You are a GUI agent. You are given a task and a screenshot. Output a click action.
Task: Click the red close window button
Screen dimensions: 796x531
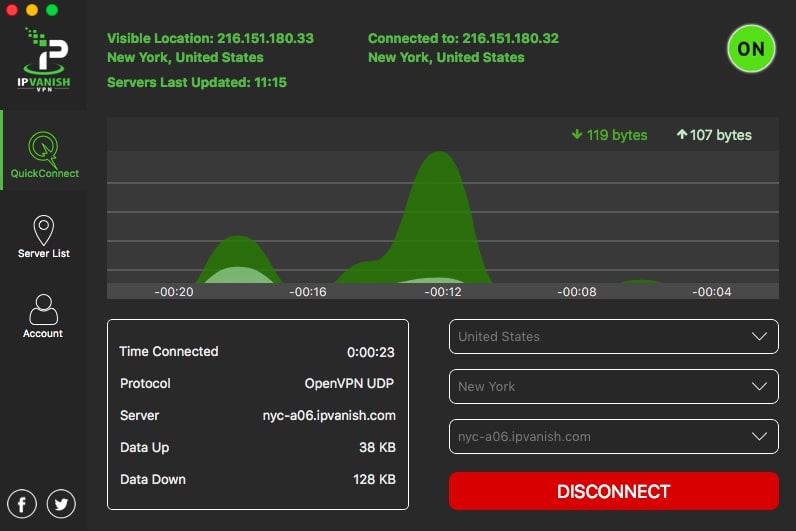(12, 10)
